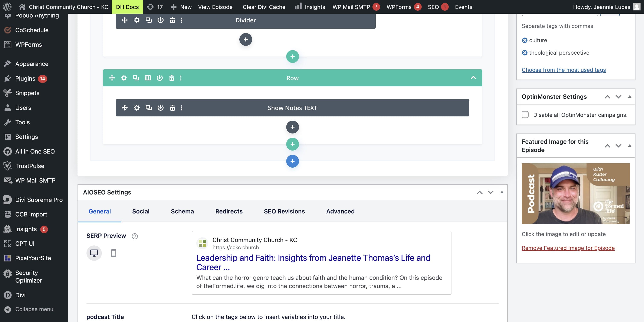Remove the theological perspective tag
Image resolution: width=644 pixels, height=322 pixels.
point(525,53)
